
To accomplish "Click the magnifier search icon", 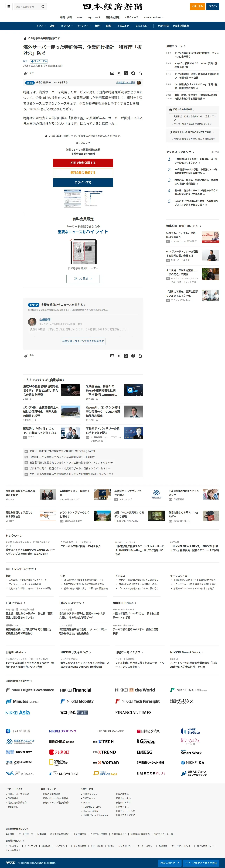I will click(x=43, y=7).
